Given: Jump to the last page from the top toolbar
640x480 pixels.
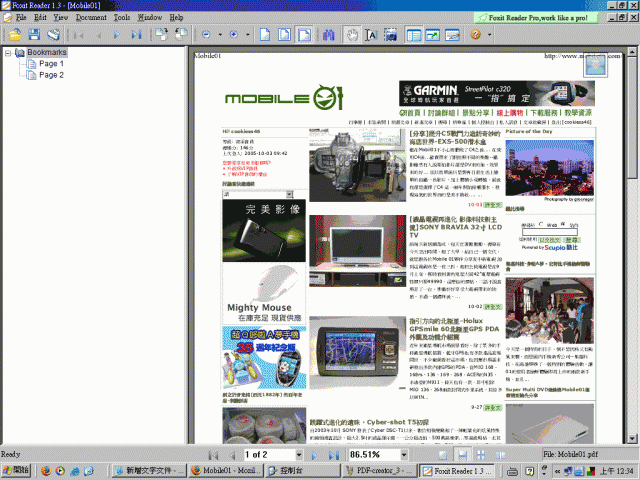Looking at the screenshot, I should [x=136, y=35].
